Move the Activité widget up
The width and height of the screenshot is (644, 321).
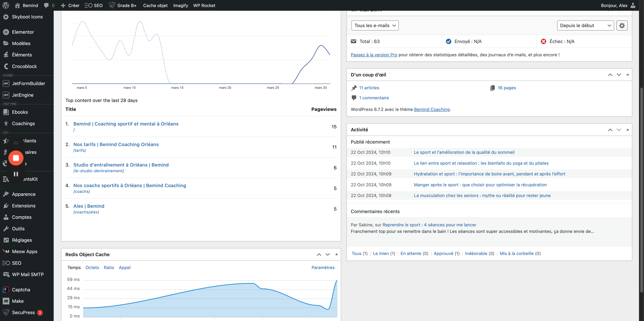click(610, 130)
